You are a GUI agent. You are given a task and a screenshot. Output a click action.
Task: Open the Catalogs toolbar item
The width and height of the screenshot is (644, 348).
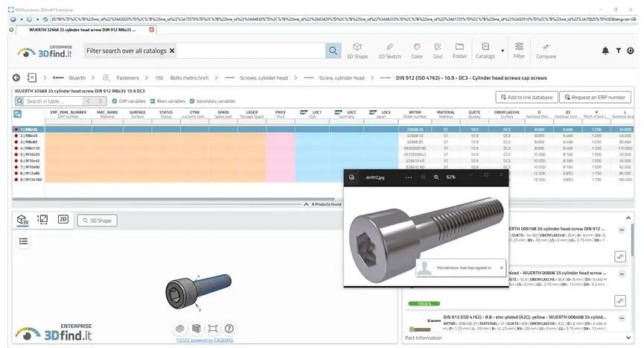[485, 51]
